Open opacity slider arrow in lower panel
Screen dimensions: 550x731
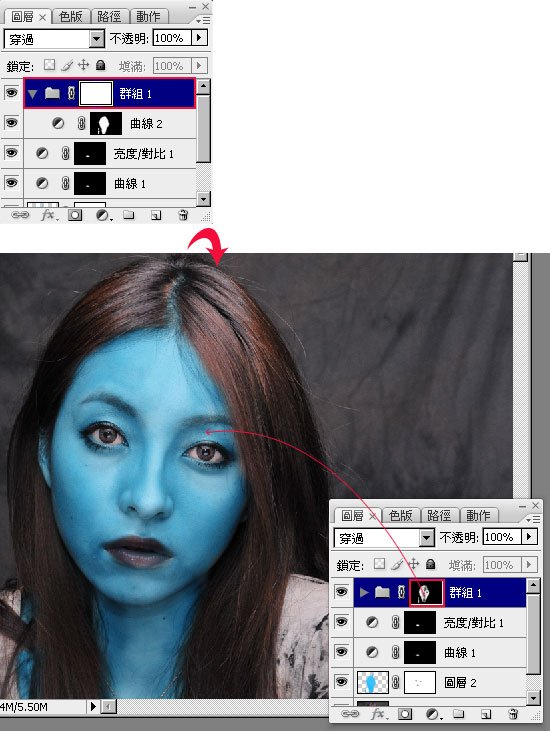click(529, 537)
